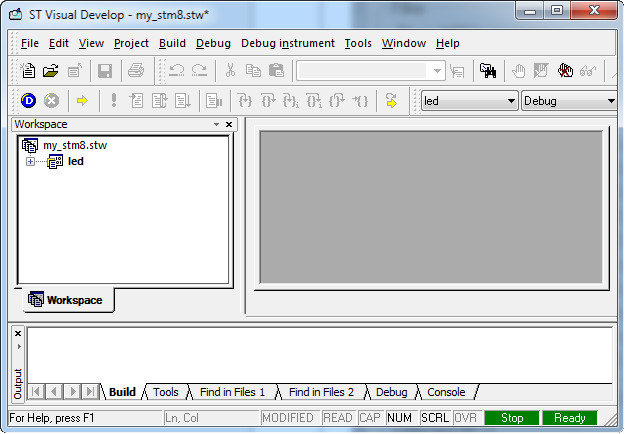The height and width of the screenshot is (434, 625).
Task: Open the Debug instrument menu
Action: [x=288, y=43]
